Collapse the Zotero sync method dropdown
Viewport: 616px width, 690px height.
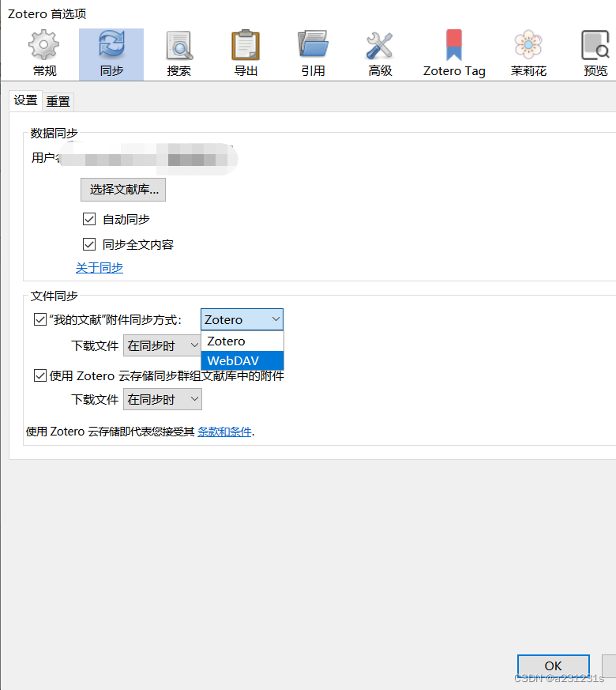click(x=242, y=319)
